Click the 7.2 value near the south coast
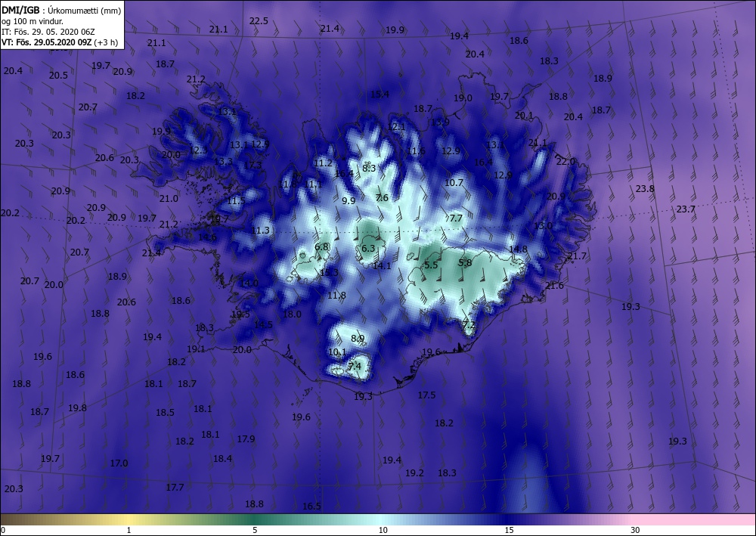 point(469,325)
